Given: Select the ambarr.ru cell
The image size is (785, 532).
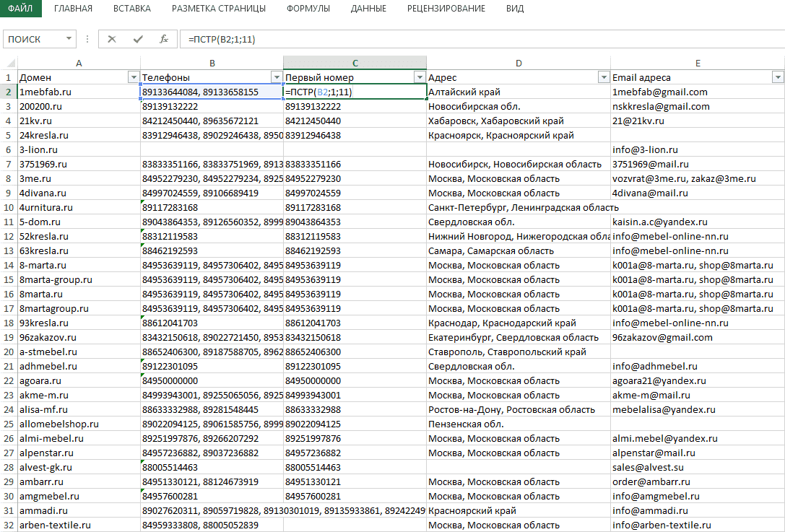Looking at the screenshot, I should tap(79, 482).
